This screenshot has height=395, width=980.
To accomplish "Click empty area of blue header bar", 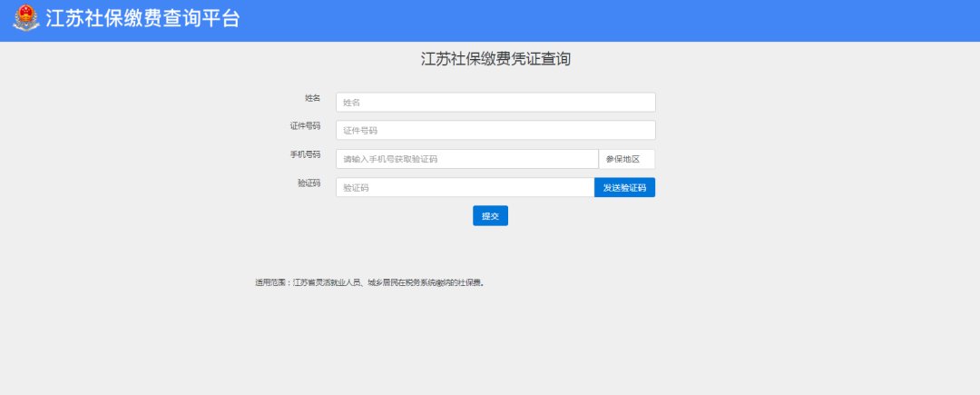I will click(635, 20).
